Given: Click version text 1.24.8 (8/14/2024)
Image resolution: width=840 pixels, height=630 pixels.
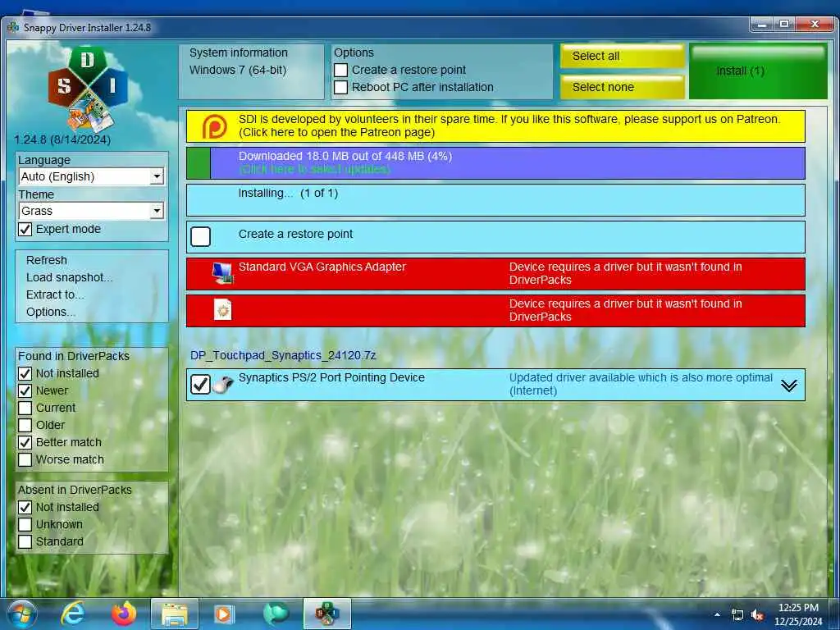Looking at the screenshot, I should click(x=62, y=139).
